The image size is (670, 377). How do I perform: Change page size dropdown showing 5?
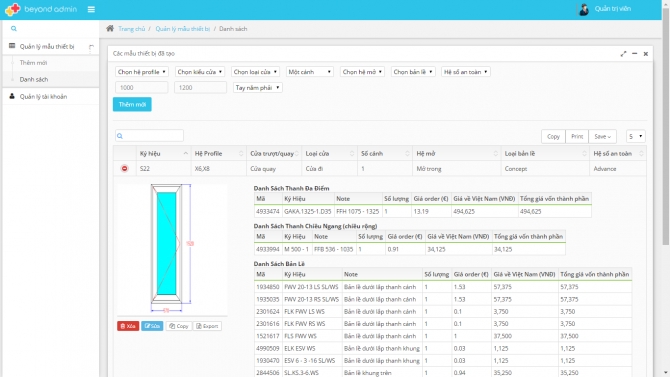tap(635, 136)
